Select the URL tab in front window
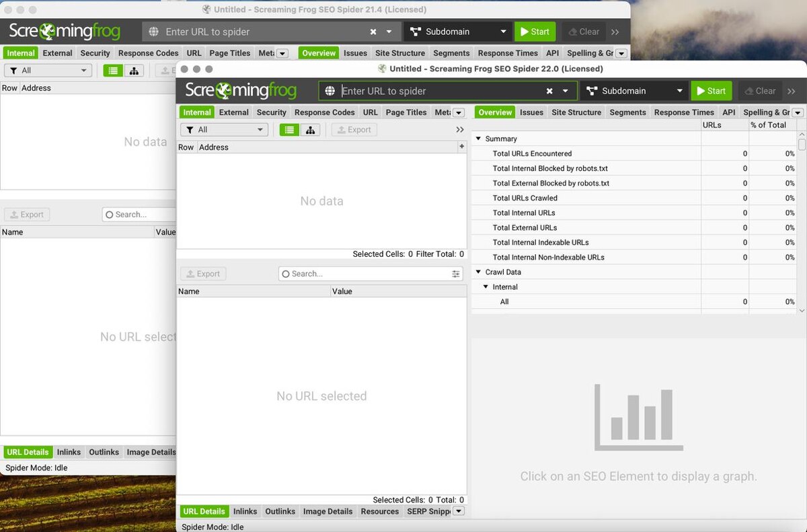 pyautogui.click(x=371, y=112)
